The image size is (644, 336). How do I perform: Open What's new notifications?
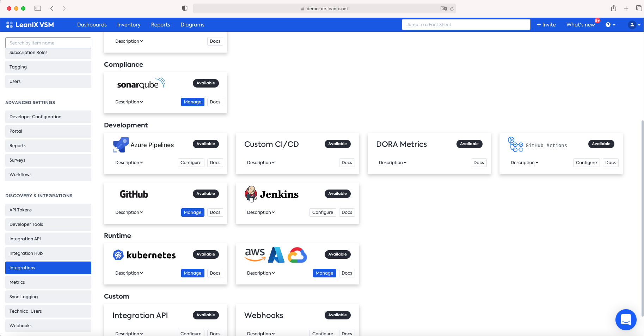pos(581,25)
